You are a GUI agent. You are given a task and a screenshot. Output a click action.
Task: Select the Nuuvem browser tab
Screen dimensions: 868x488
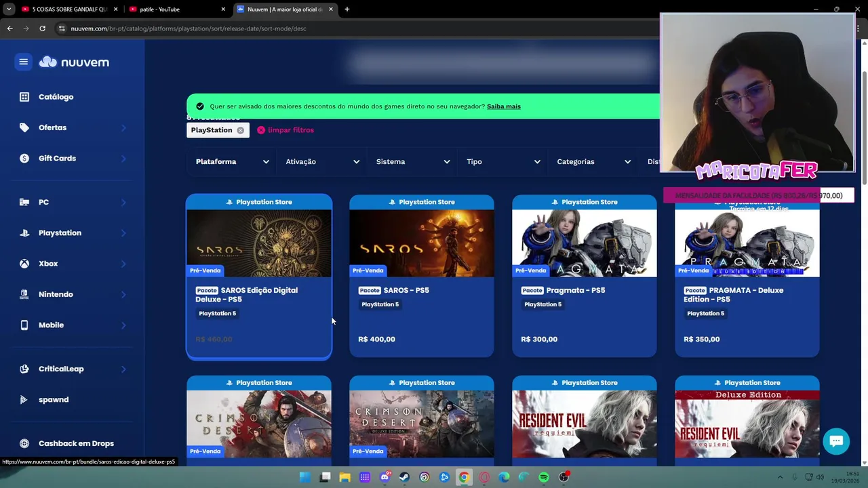(285, 9)
